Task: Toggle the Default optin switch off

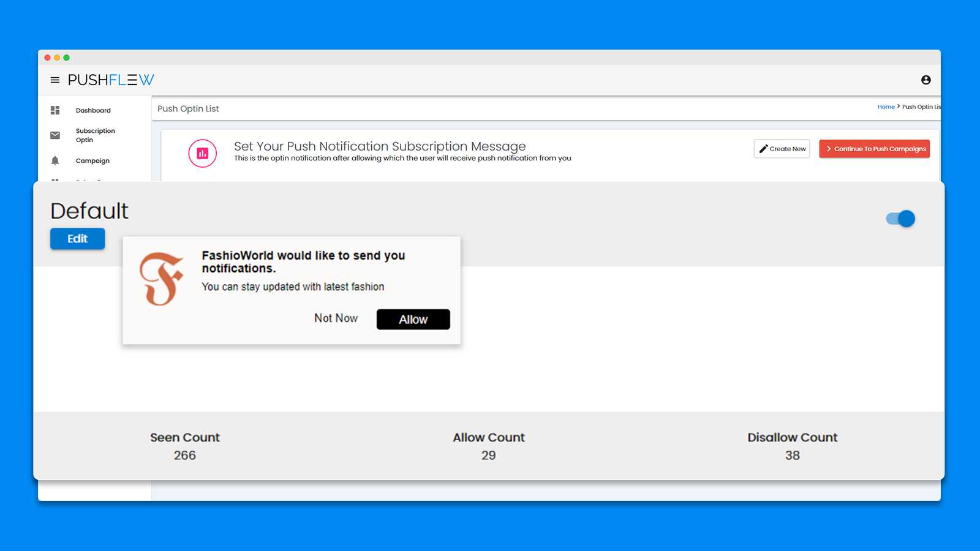Action: click(900, 219)
